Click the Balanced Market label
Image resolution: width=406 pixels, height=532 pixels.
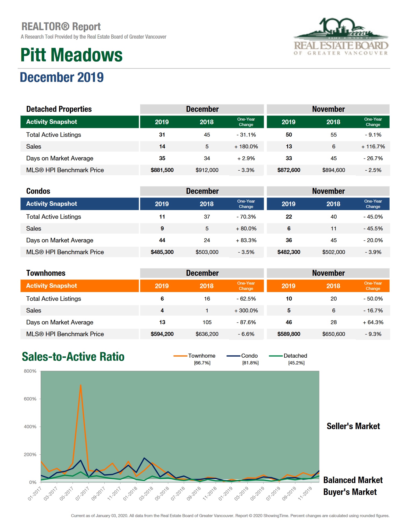coord(353,480)
